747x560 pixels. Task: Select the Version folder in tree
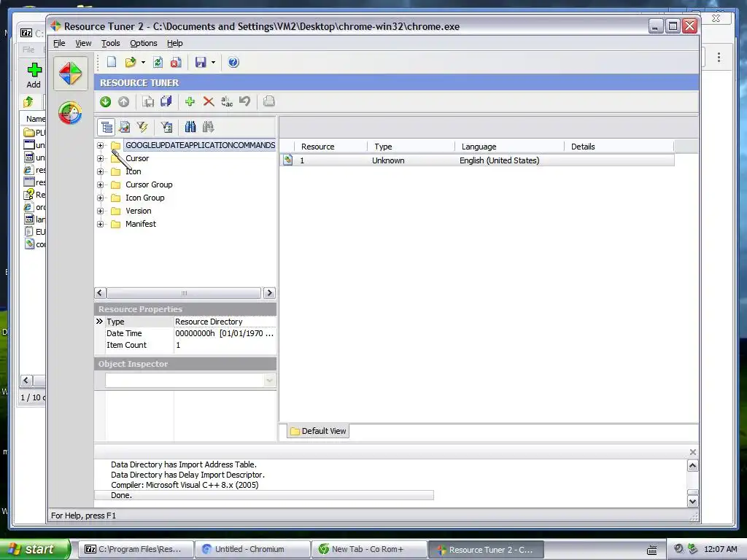point(138,211)
